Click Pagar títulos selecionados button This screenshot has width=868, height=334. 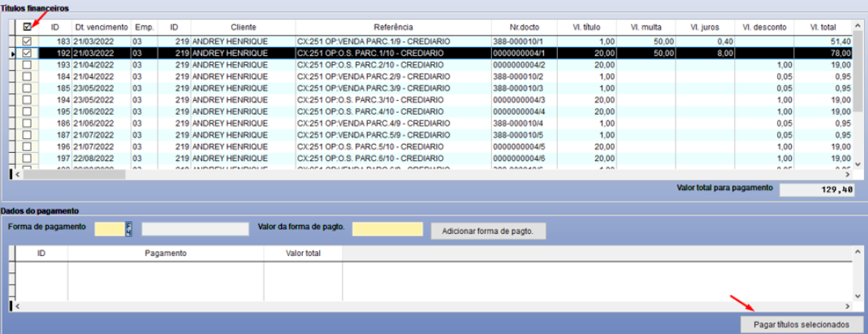[x=801, y=324]
